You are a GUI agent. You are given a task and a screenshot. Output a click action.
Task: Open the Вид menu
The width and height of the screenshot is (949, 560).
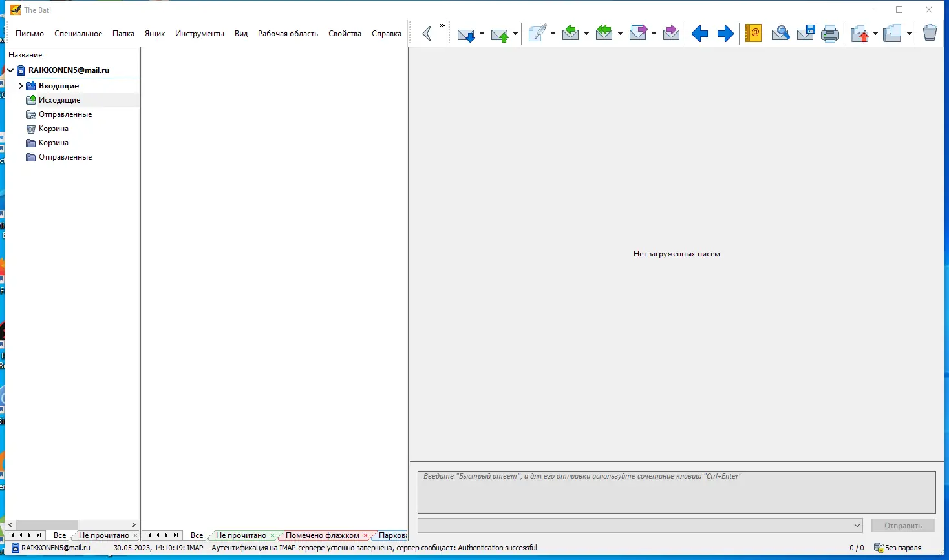click(241, 34)
